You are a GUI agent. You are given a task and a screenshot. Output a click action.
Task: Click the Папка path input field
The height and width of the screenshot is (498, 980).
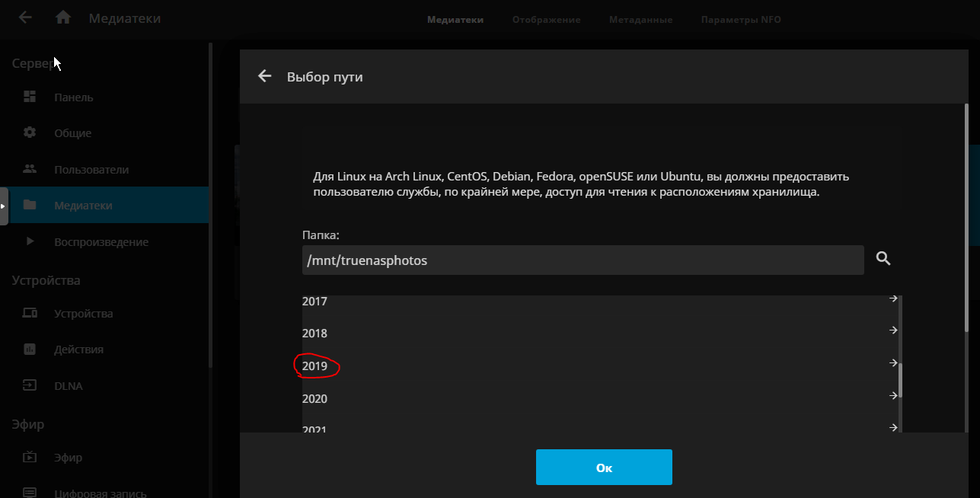tap(583, 260)
